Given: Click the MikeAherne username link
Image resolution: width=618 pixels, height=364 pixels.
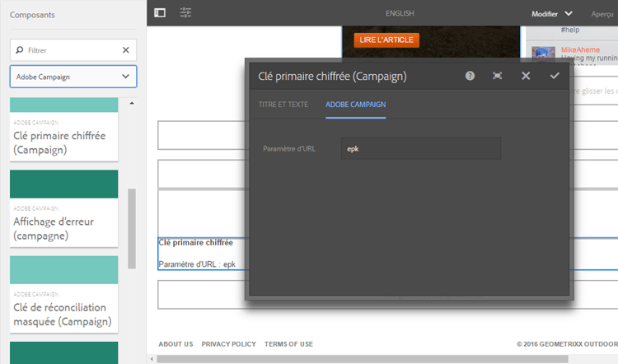Looking at the screenshot, I should click(x=580, y=49).
